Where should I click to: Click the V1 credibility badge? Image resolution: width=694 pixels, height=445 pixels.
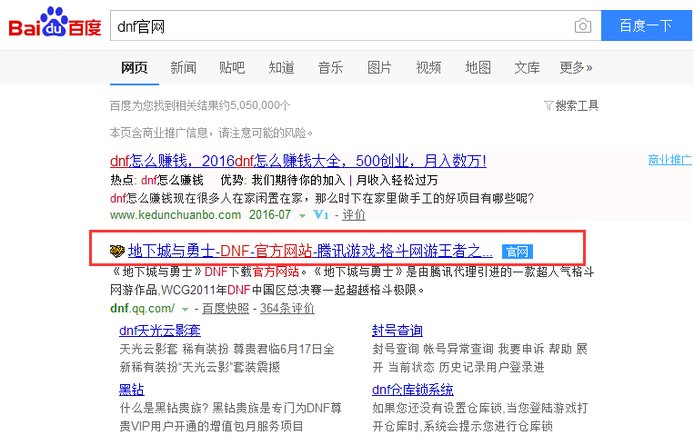pos(320,214)
